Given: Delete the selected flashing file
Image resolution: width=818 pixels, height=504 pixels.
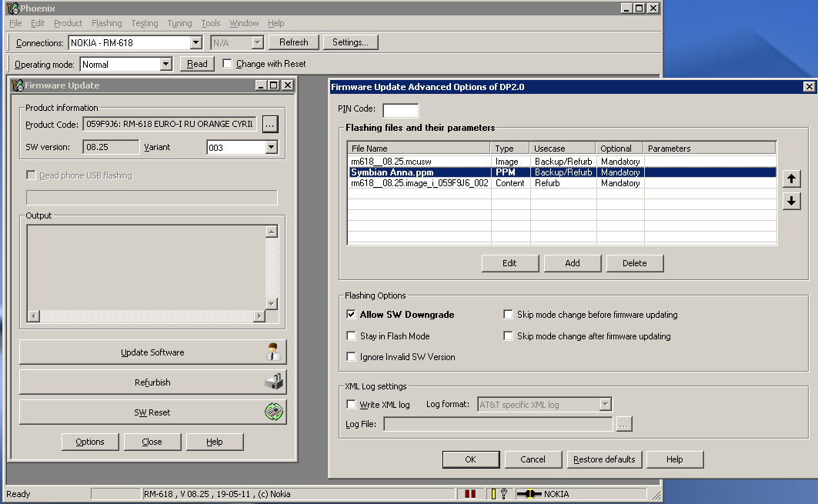Looking at the screenshot, I should (x=635, y=263).
